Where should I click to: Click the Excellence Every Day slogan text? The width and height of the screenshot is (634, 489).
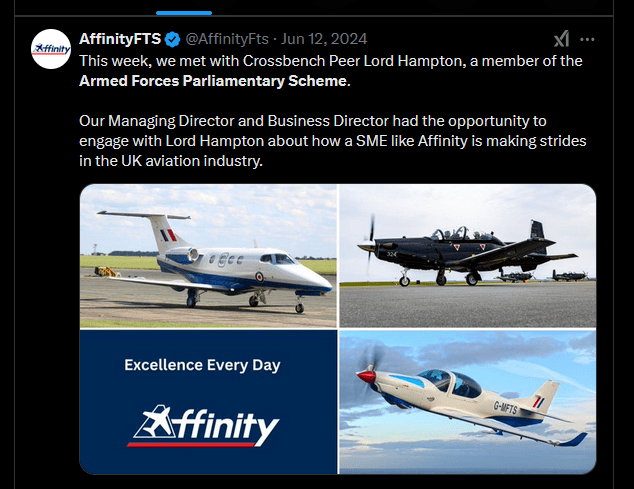(202, 365)
